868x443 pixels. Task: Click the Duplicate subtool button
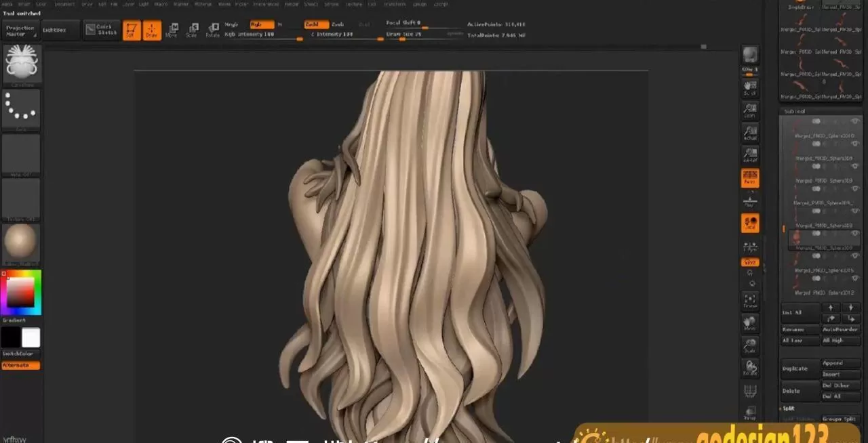(799, 368)
